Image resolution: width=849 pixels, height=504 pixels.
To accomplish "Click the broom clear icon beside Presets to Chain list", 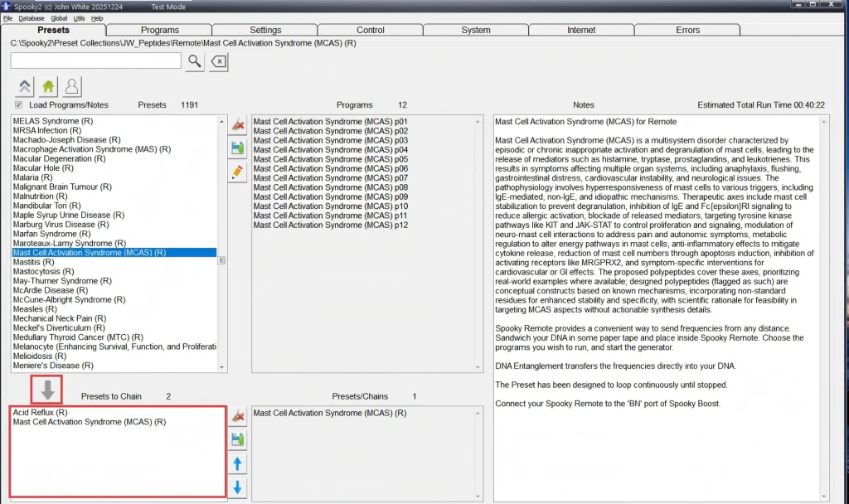I will coord(237,416).
